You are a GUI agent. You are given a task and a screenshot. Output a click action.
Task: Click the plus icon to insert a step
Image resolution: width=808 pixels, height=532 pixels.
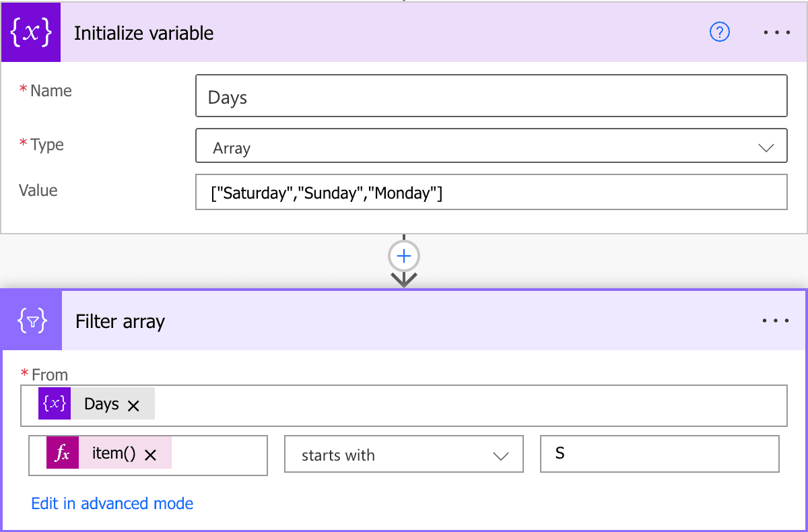click(404, 257)
